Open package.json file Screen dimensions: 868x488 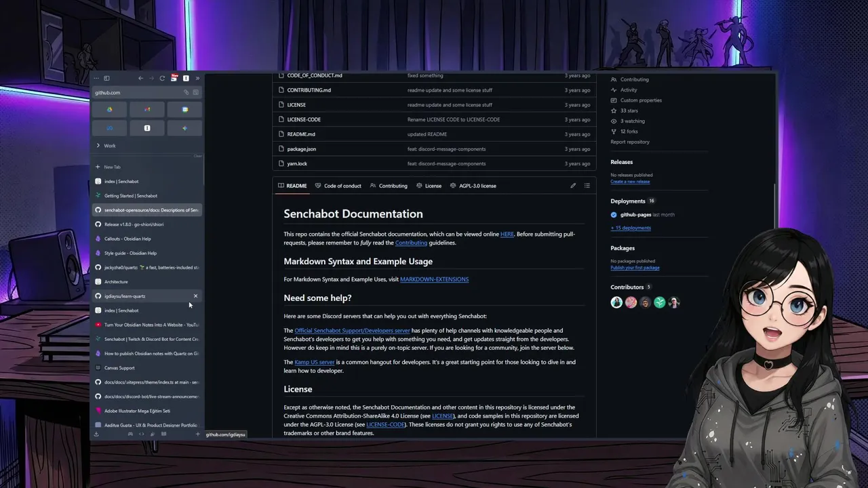pyautogui.click(x=302, y=149)
